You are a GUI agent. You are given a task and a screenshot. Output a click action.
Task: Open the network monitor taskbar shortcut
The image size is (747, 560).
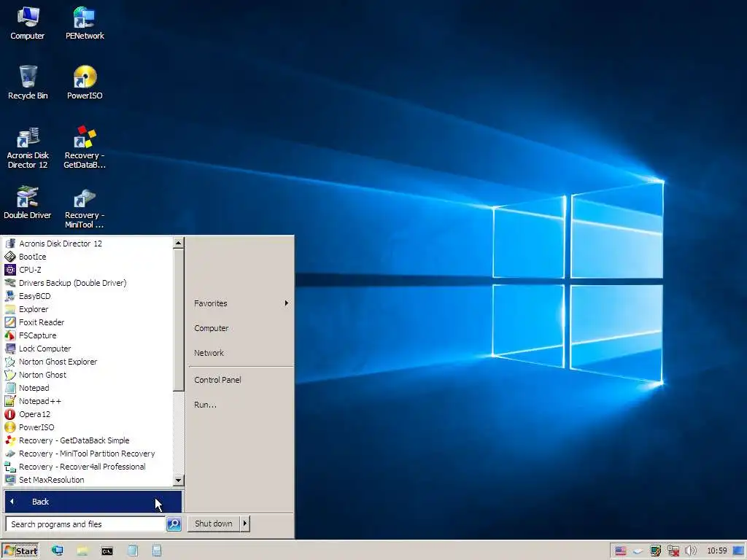click(x=57, y=551)
